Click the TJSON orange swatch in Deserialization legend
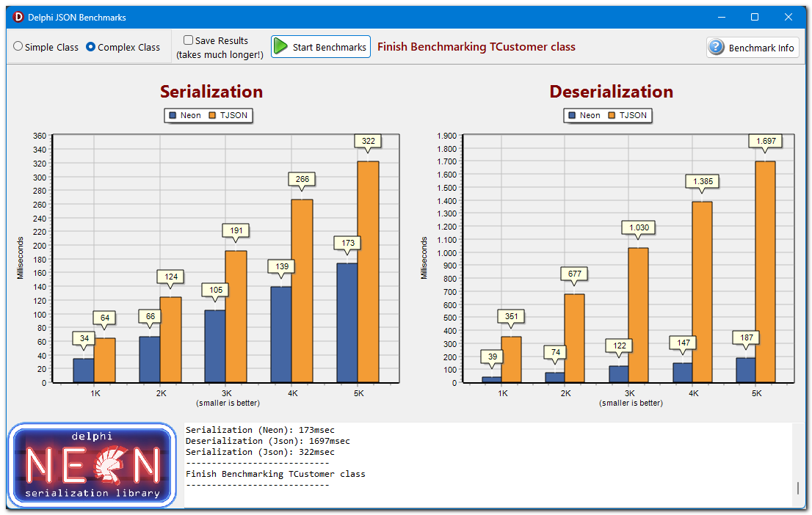This screenshot has height=515, width=812. point(612,115)
